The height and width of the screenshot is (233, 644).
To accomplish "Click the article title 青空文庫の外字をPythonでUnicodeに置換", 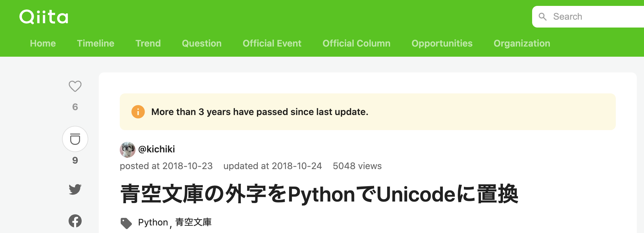I will [x=319, y=194].
